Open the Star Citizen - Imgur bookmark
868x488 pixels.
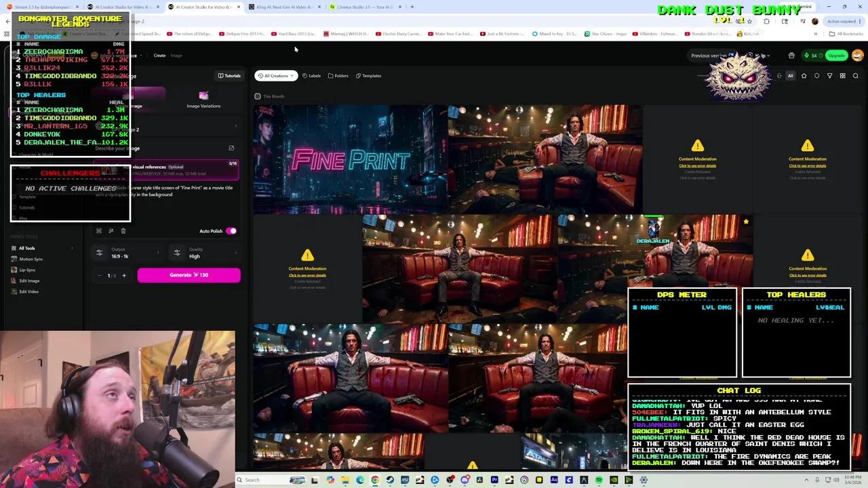(x=606, y=34)
